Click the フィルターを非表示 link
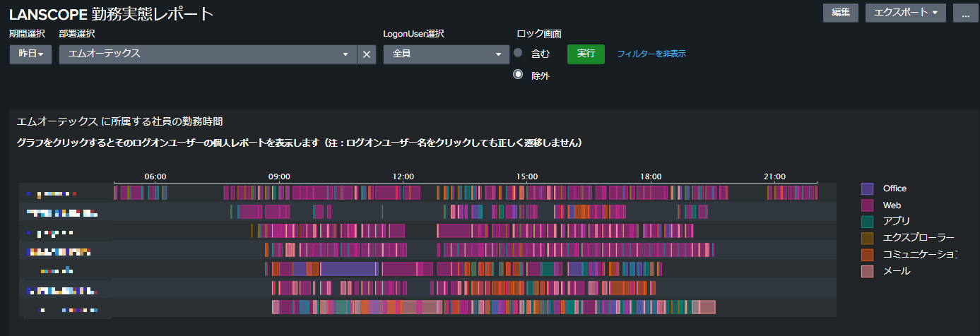The image size is (980, 336). (651, 54)
